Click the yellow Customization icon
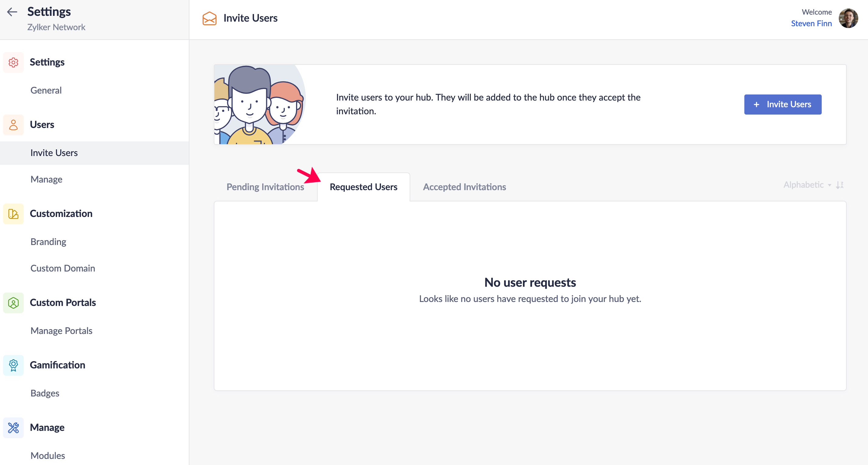Image resolution: width=868 pixels, height=465 pixels. click(x=13, y=214)
